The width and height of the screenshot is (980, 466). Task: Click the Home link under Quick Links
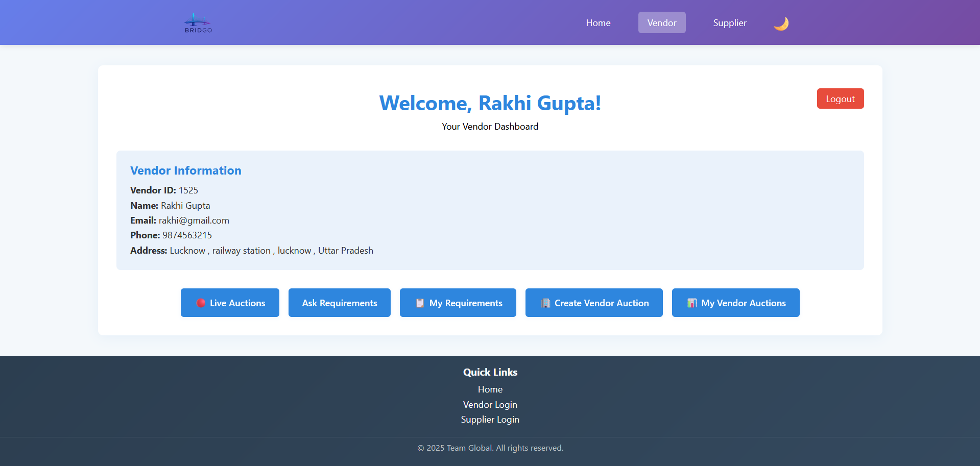(490, 389)
